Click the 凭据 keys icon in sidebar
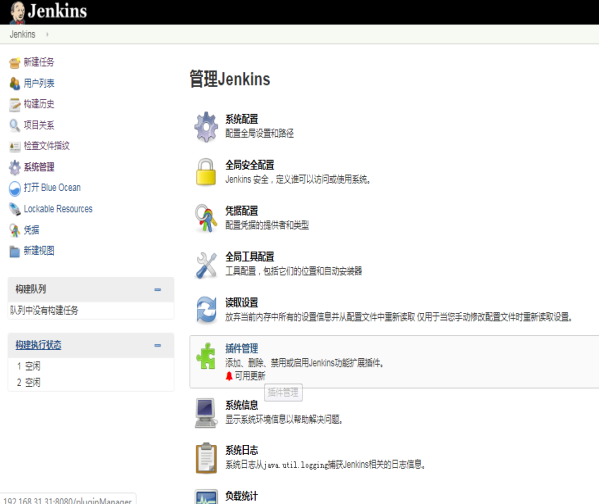This screenshot has width=600, height=504. 15,230
